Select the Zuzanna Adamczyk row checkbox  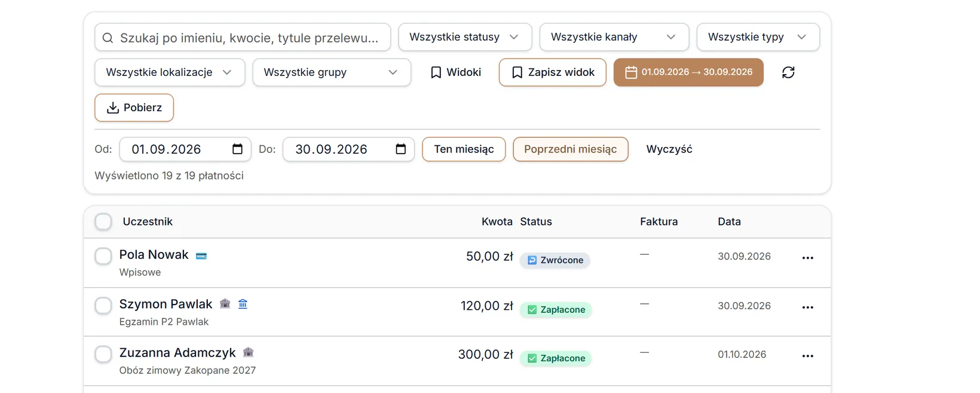click(x=103, y=354)
